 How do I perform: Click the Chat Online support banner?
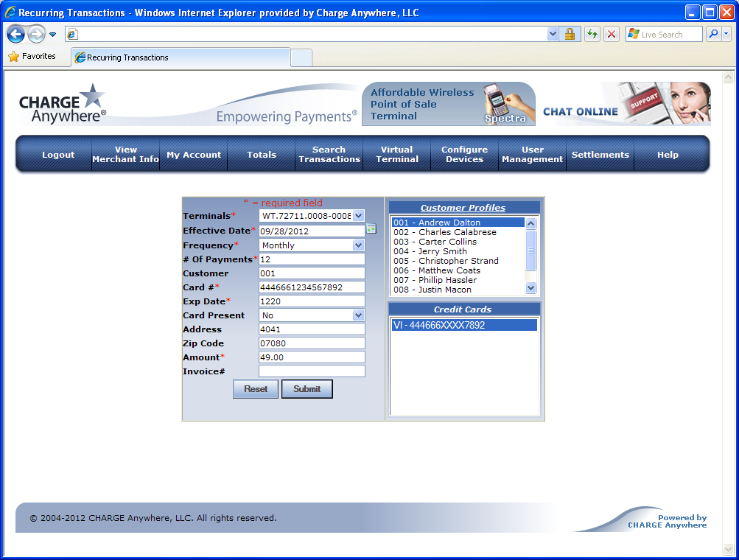click(626, 105)
